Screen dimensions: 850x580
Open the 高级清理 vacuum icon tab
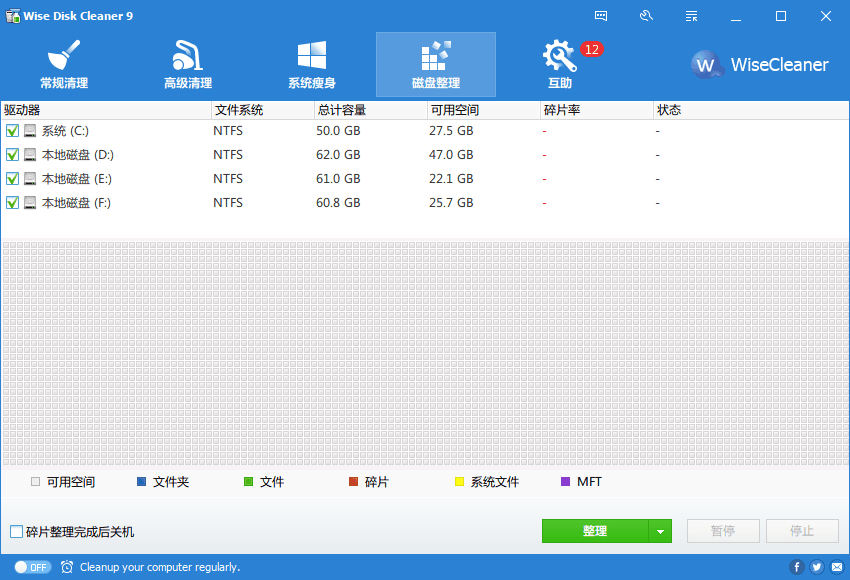coord(188,64)
